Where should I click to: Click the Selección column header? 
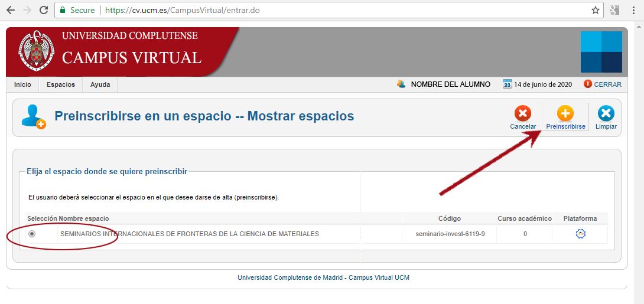pos(42,218)
